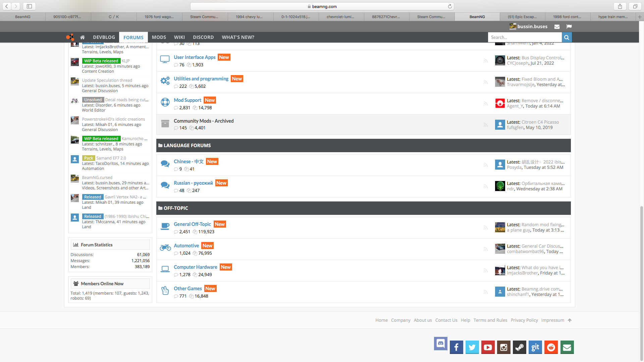Viewport: 644px width, 362px height.
Task: Open the Contact Us footer link
Action: pyautogui.click(x=446, y=320)
